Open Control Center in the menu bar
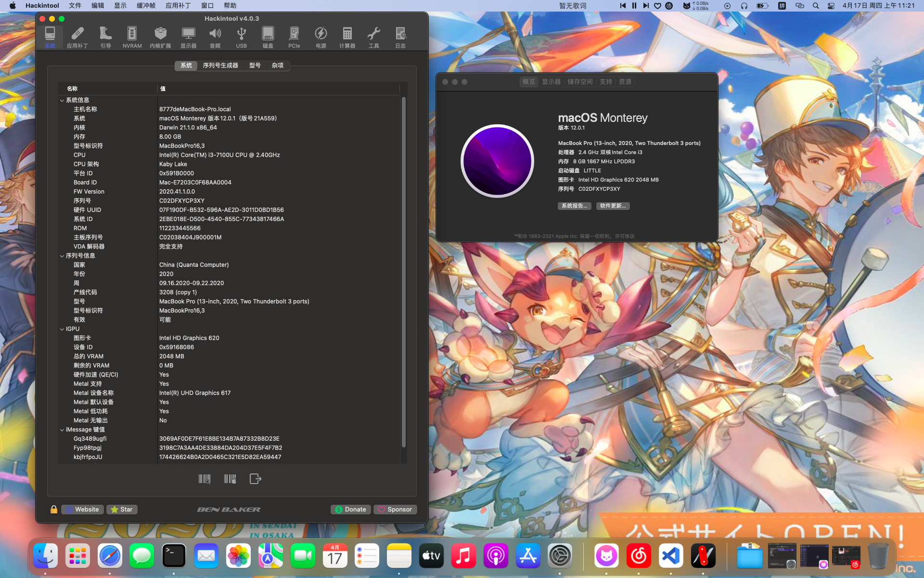The height and width of the screenshot is (578, 924). pos(831,6)
